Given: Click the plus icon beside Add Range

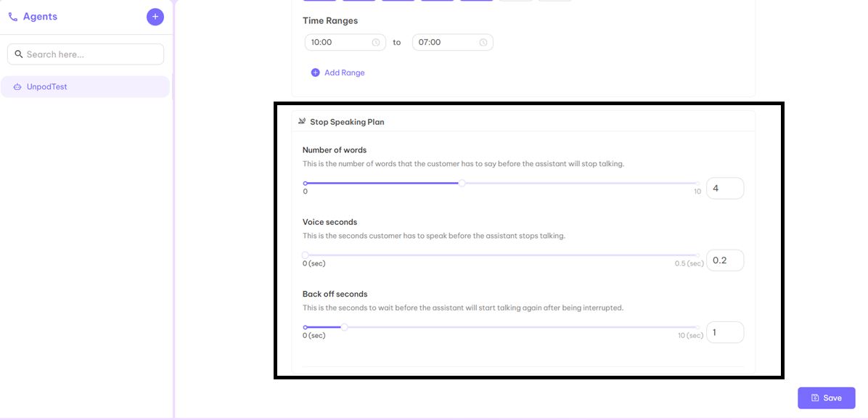Looking at the screenshot, I should [316, 73].
